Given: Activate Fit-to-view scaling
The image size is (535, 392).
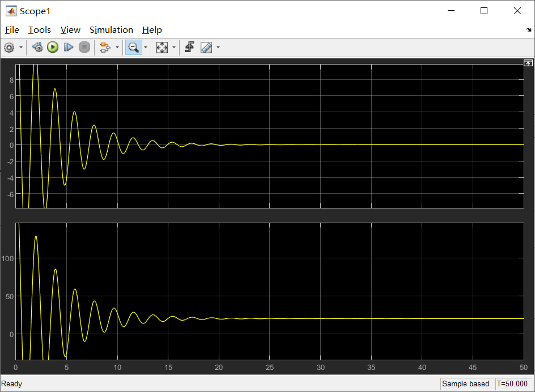Looking at the screenshot, I should tap(161, 47).
